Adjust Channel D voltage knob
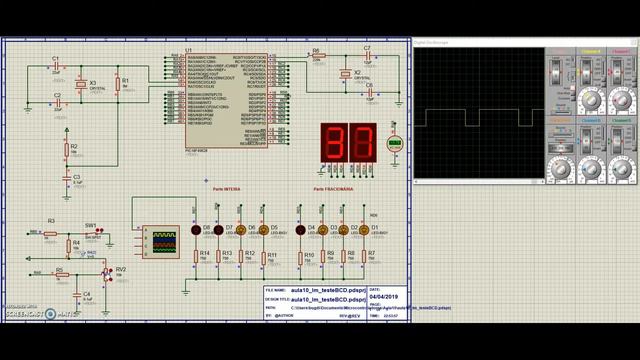Viewport: 640px width, 360px height. pyautogui.click(x=622, y=169)
